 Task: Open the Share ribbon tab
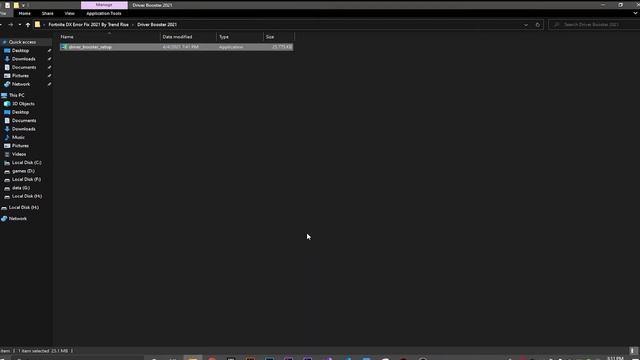click(x=47, y=13)
